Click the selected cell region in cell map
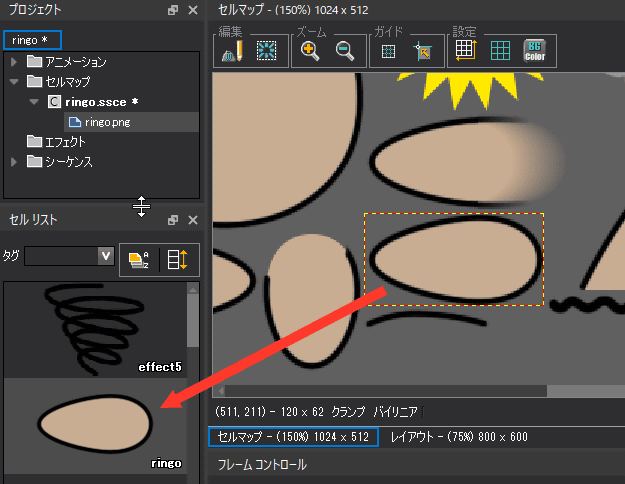This screenshot has height=484, width=625. click(x=454, y=260)
